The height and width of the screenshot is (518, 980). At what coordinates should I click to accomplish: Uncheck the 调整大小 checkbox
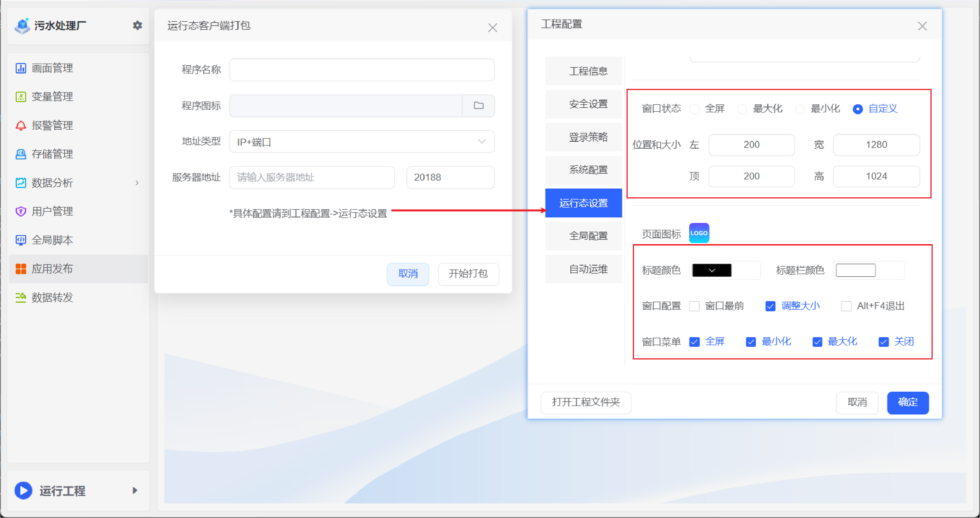(771, 306)
